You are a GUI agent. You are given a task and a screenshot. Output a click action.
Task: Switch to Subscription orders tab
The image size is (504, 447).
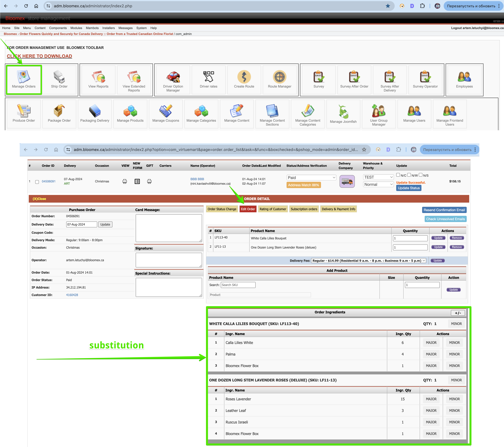(x=304, y=209)
